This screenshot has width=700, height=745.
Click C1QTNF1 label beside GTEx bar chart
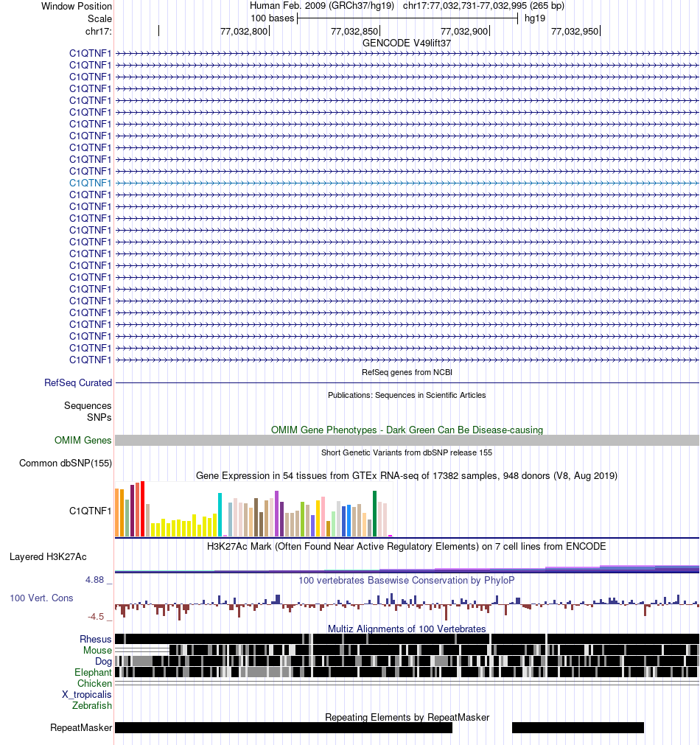90,511
